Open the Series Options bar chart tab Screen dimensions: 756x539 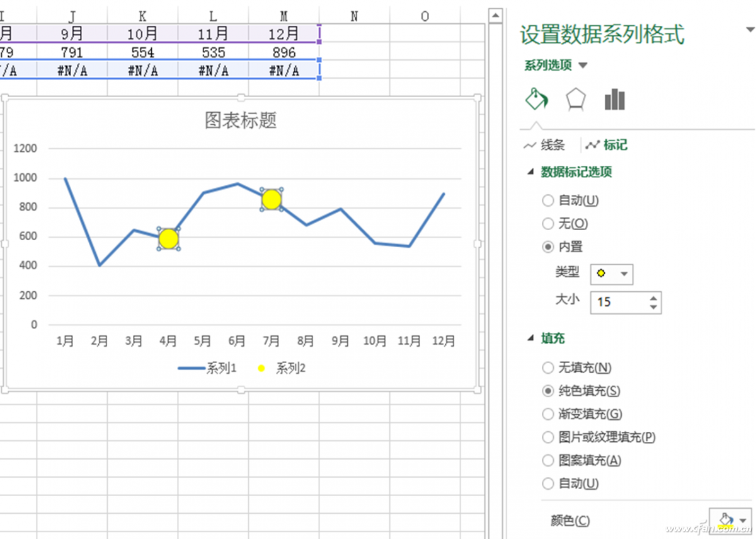click(x=614, y=100)
